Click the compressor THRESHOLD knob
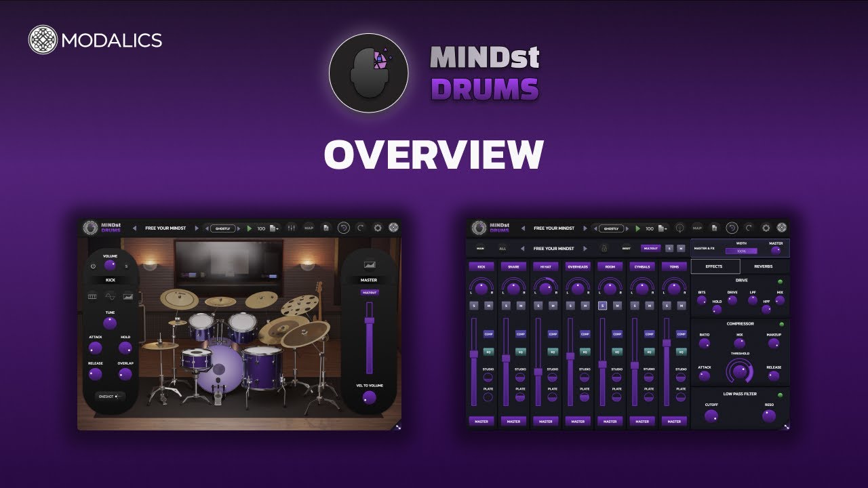This screenshot has height=488, width=868. point(741,371)
